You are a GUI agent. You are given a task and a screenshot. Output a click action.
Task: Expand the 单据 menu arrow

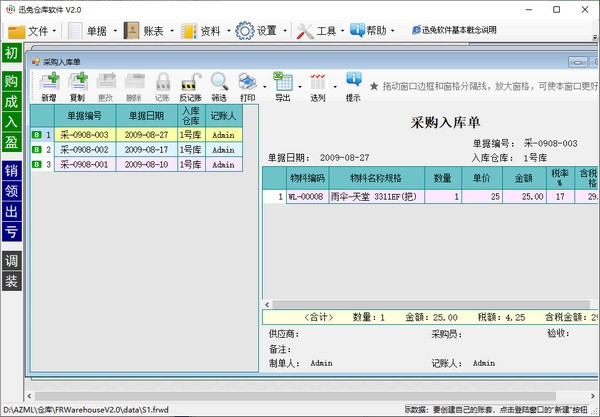click(115, 31)
